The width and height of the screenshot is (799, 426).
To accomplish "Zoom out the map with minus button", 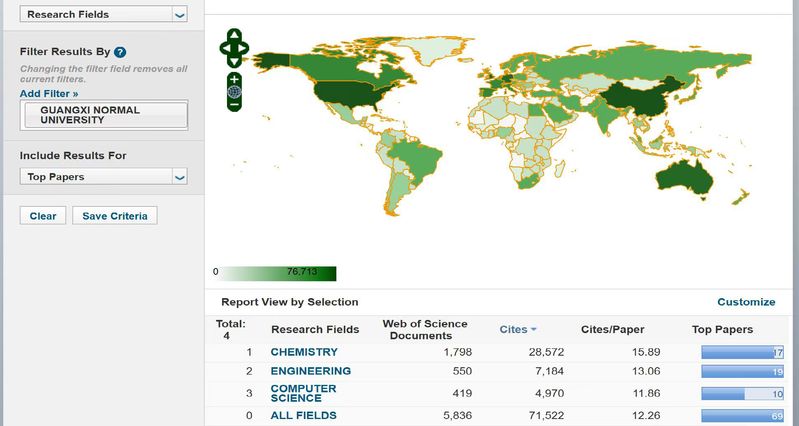I will click(x=234, y=105).
